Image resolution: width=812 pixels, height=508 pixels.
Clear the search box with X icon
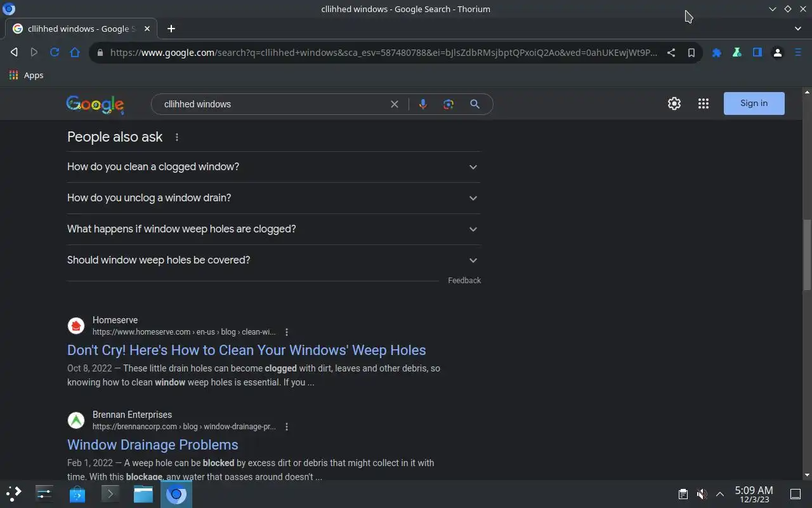click(x=395, y=104)
